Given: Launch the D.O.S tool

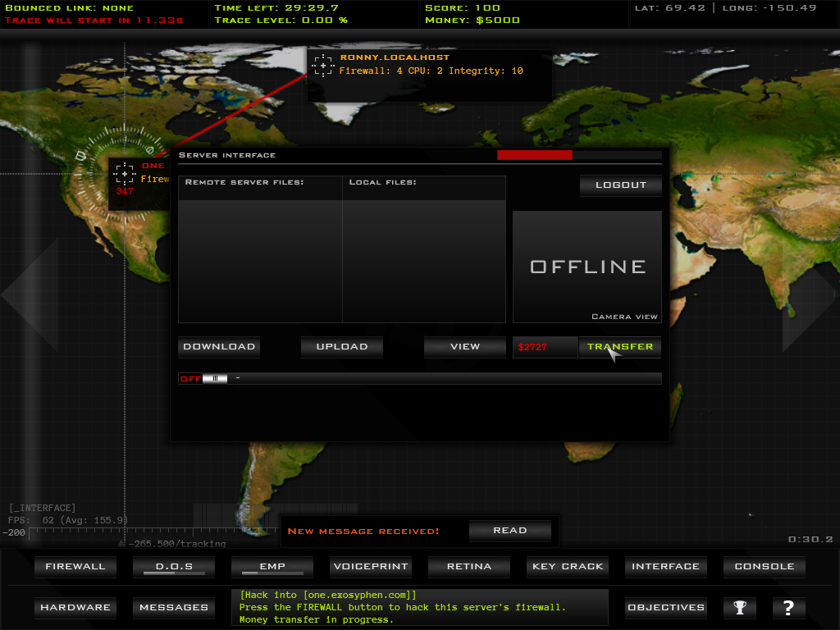Looking at the screenshot, I should 174,567.
